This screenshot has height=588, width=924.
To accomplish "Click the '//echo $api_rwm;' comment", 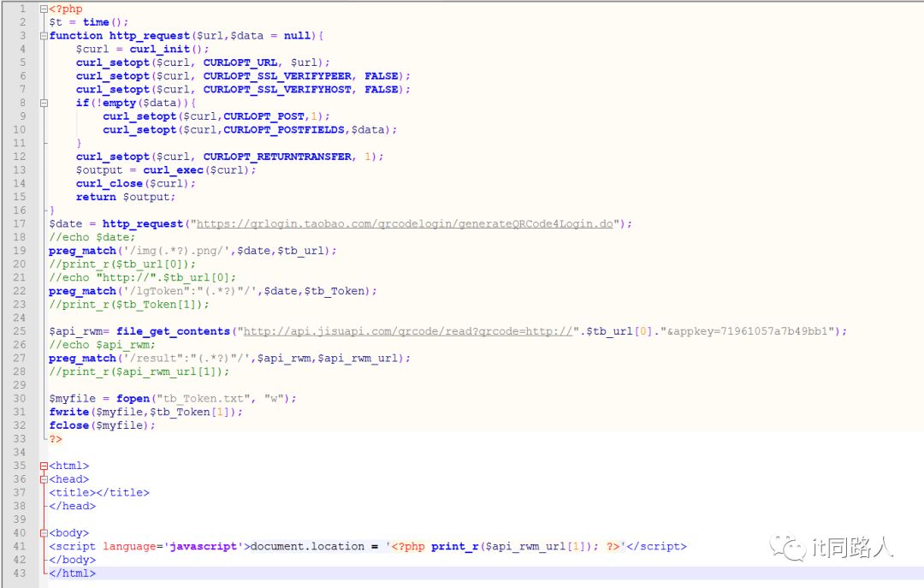I will (x=102, y=345).
